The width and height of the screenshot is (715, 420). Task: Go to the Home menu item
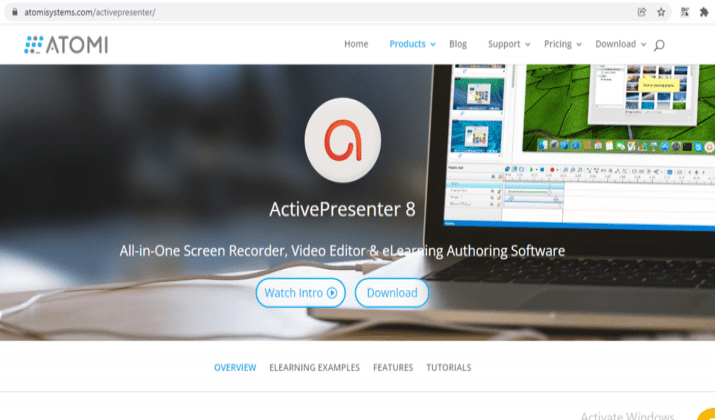coord(356,44)
